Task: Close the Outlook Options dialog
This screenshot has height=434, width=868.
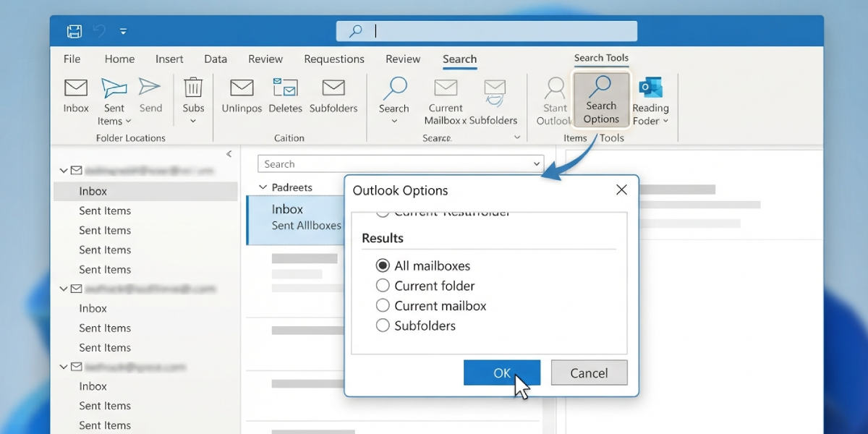Action: point(621,190)
